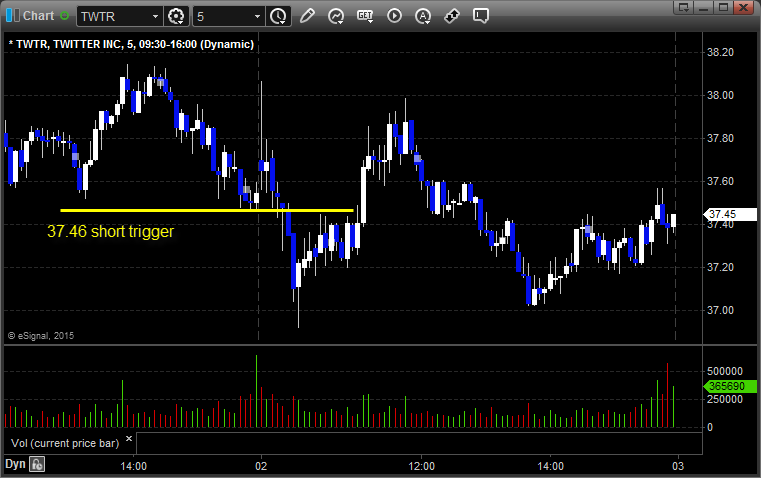Close the chart window
761x478 pixels.
coord(744,7)
